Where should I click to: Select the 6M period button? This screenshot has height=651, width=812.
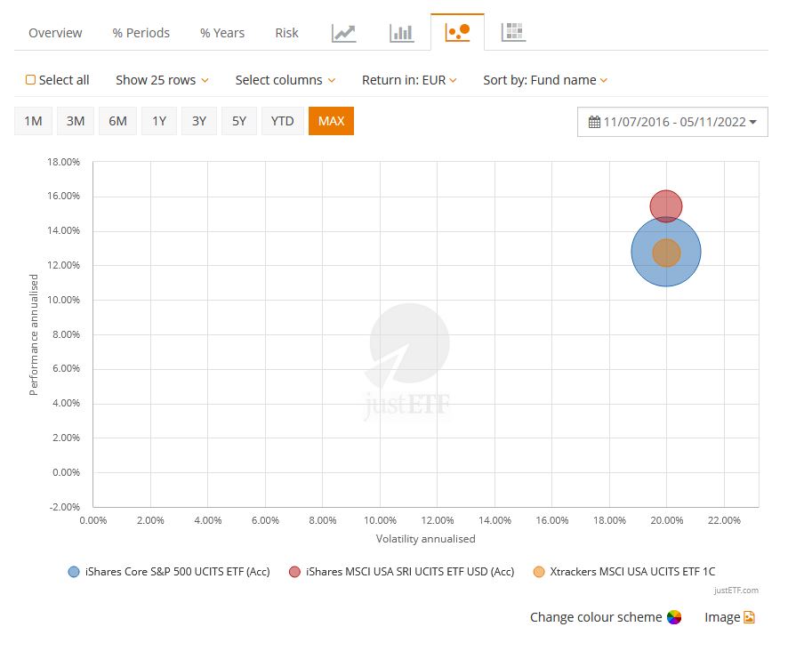click(x=117, y=121)
